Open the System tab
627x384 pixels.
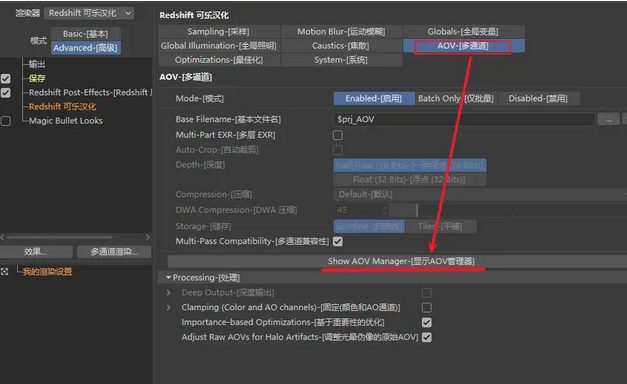point(341,60)
